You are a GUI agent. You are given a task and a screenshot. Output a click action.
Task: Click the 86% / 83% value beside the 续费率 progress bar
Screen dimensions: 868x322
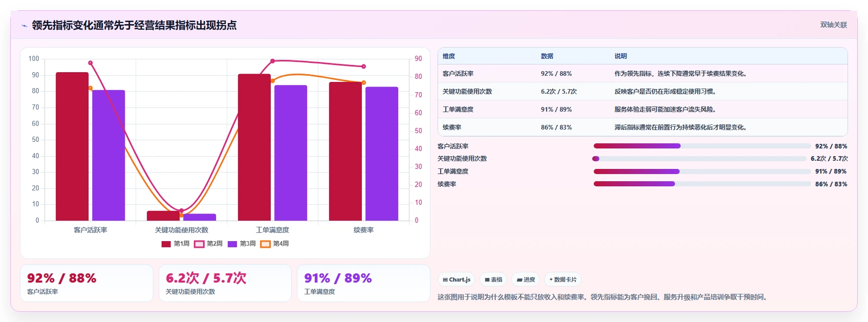831,184
